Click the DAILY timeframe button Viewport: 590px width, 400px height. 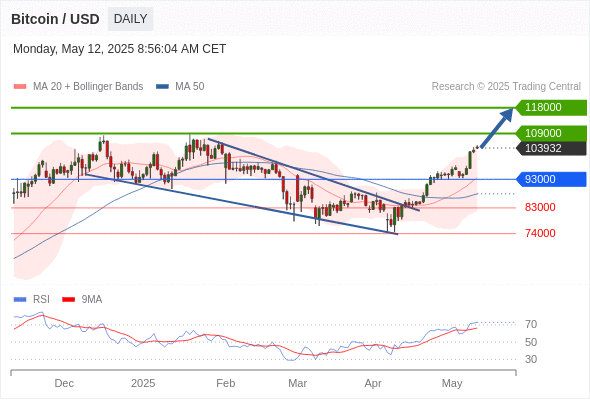[x=130, y=19]
